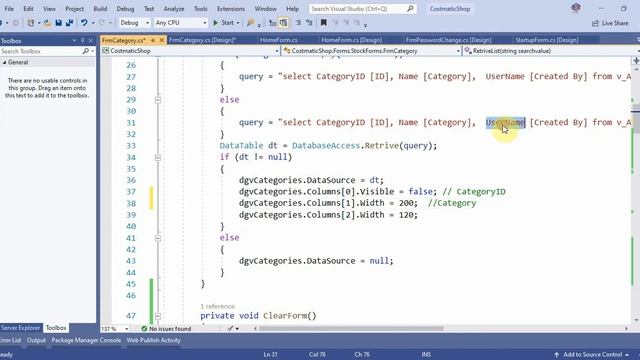Open the Extensions menu
This screenshot has height=360, width=640.
231,9
